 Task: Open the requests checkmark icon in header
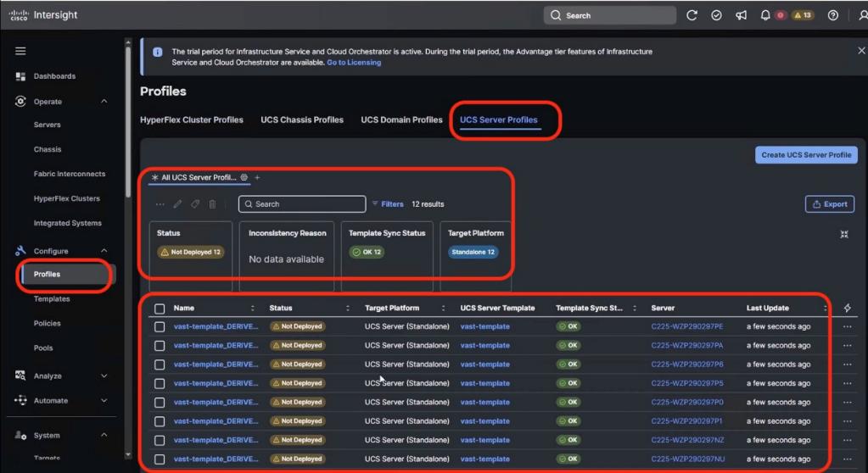(x=716, y=15)
